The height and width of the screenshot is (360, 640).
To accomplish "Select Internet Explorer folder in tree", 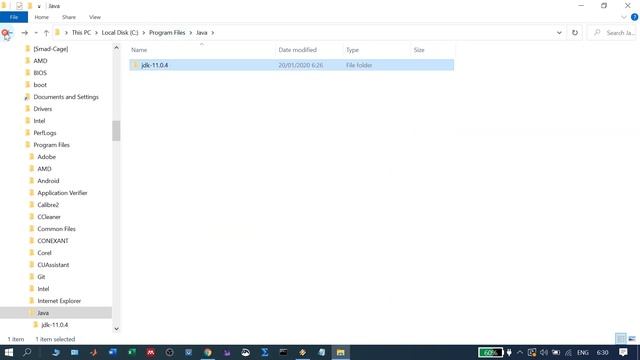I will point(59,301).
